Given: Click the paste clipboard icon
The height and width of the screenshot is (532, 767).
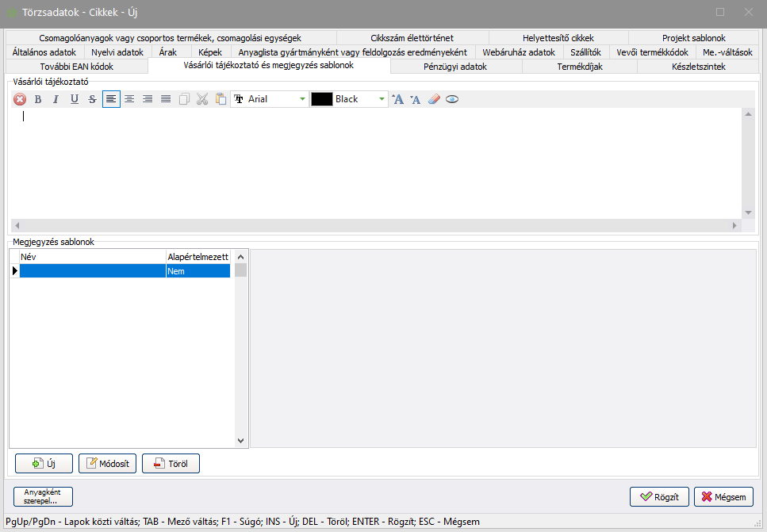Looking at the screenshot, I should pos(221,99).
